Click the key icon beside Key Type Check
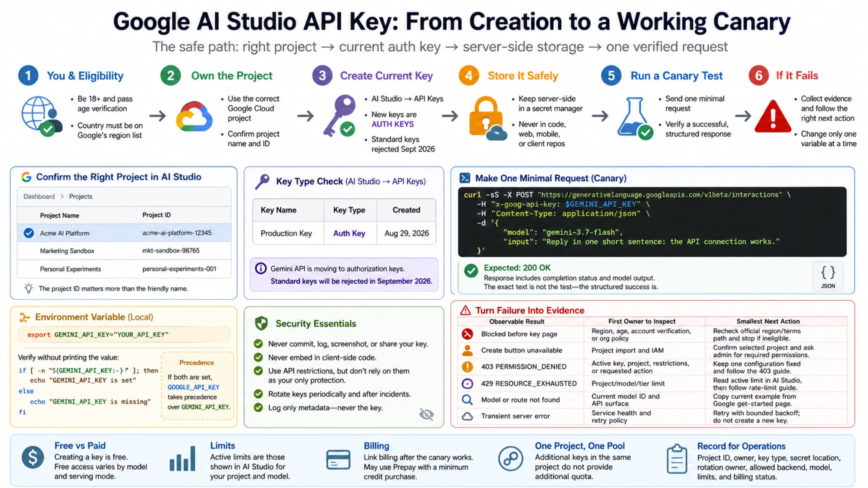The height and width of the screenshot is (488, 868). coord(262,182)
